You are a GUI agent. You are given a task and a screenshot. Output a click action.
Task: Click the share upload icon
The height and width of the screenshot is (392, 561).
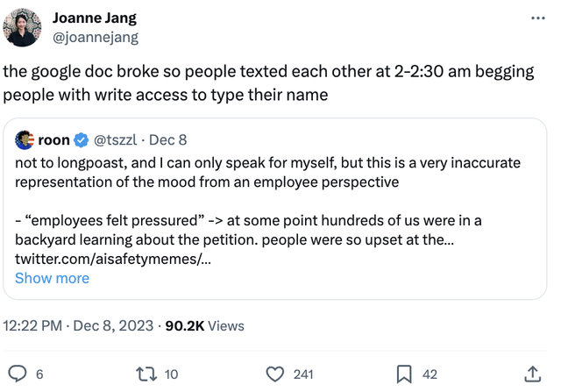[532, 374]
